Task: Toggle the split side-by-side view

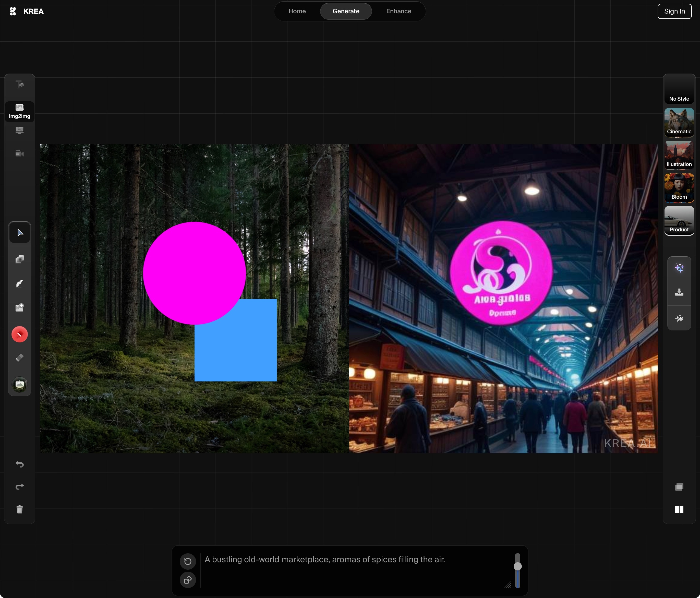Action: tap(679, 509)
